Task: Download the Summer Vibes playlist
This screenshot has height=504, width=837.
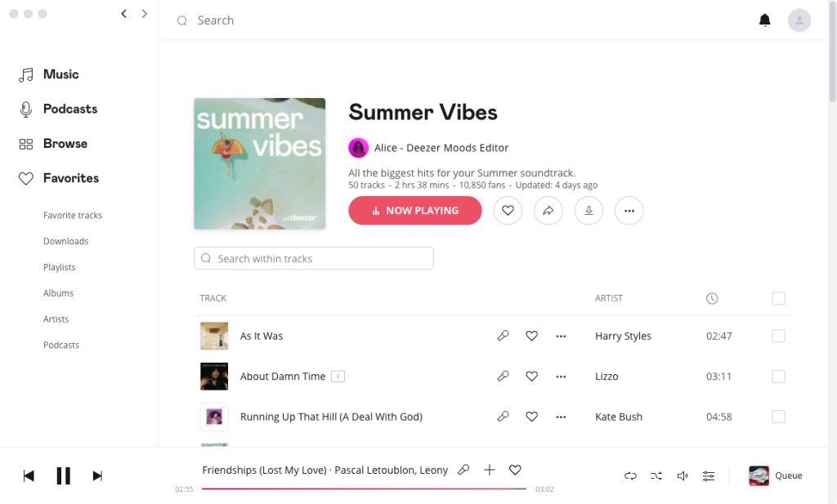Action: pos(589,211)
